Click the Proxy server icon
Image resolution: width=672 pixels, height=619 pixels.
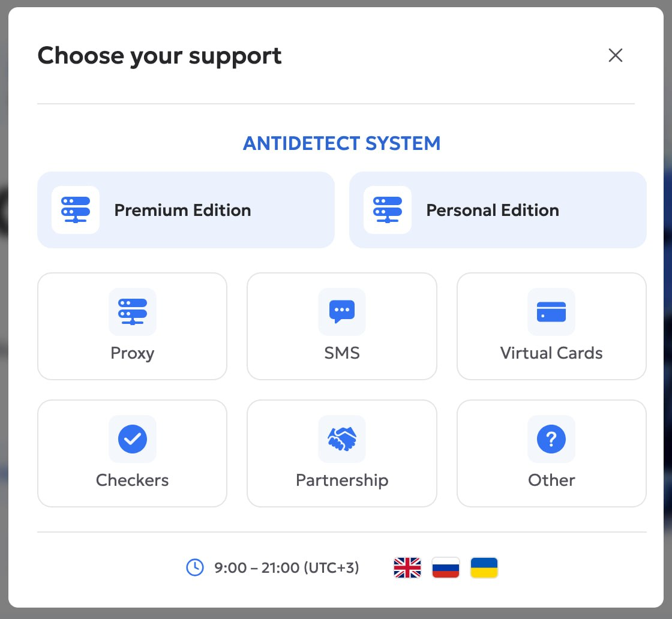133,312
